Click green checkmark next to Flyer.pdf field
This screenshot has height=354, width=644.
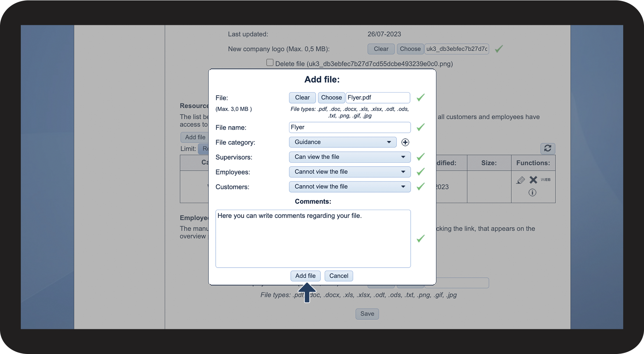click(421, 97)
